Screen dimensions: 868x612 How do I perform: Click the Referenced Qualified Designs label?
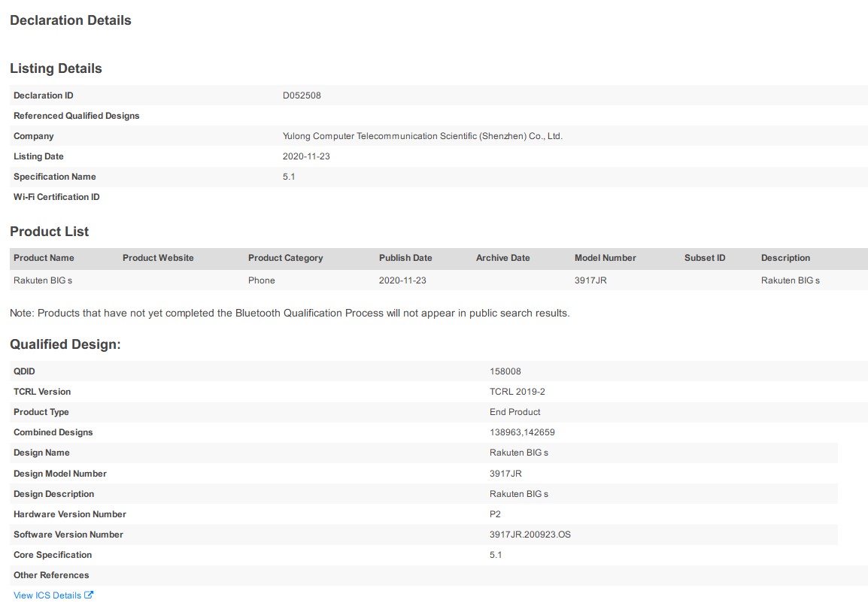[x=77, y=116]
